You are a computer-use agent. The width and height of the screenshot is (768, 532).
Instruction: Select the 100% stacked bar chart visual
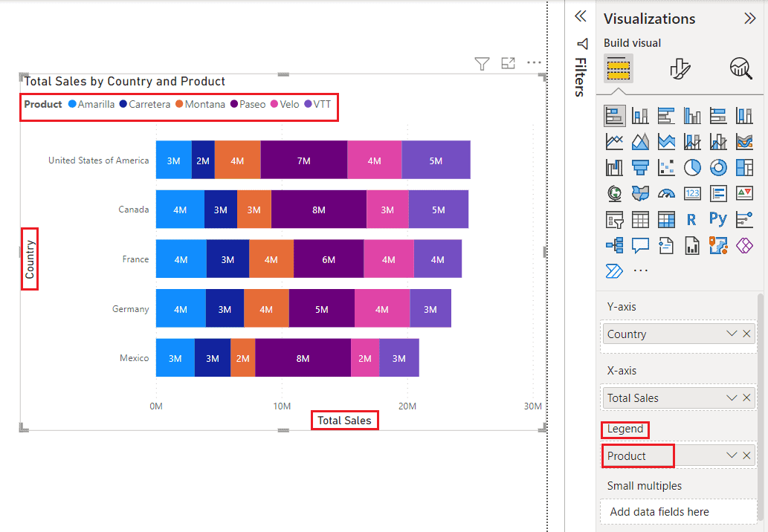(718, 116)
